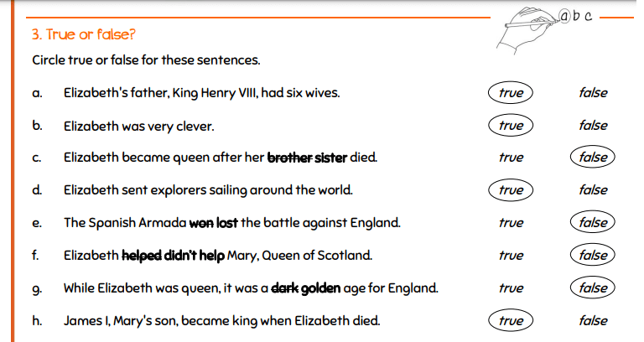Image resolution: width=644 pixels, height=342 pixels.
Task: Select true for the Spanish Armada sentence
Action: tap(510, 223)
